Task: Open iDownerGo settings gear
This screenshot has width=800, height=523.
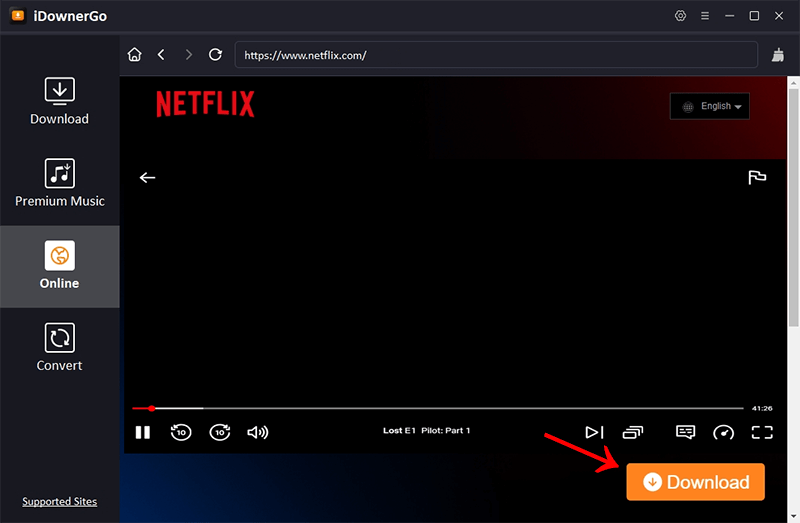Action: pos(680,16)
